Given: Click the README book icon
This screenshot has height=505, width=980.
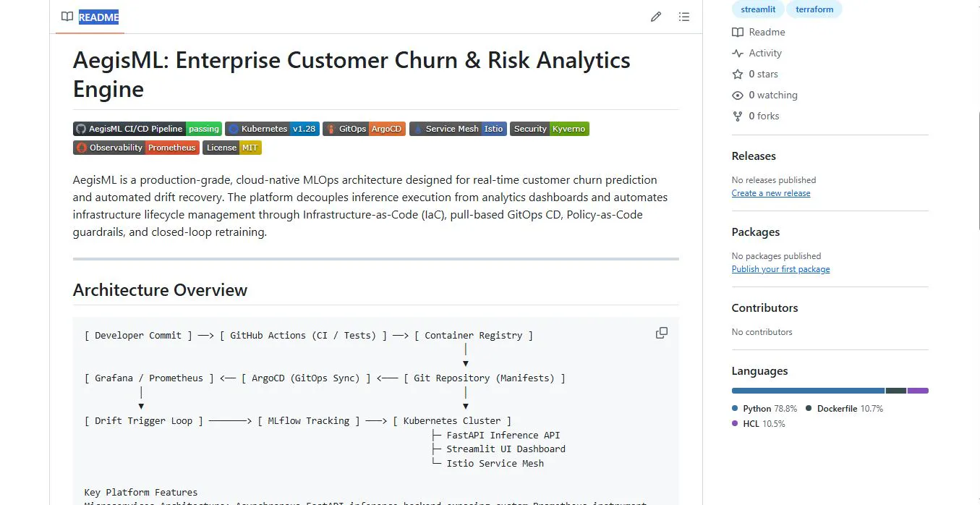Looking at the screenshot, I should click(x=67, y=17).
